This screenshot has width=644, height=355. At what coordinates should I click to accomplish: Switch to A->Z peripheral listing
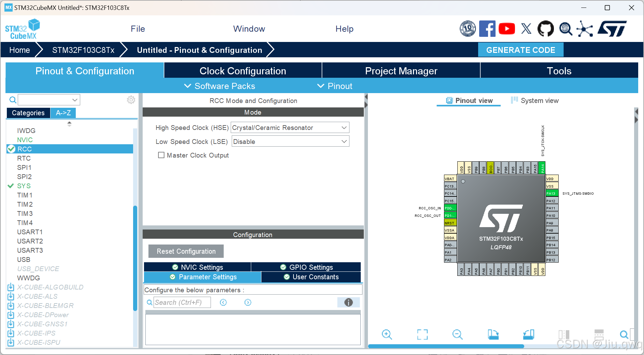[63, 113]
